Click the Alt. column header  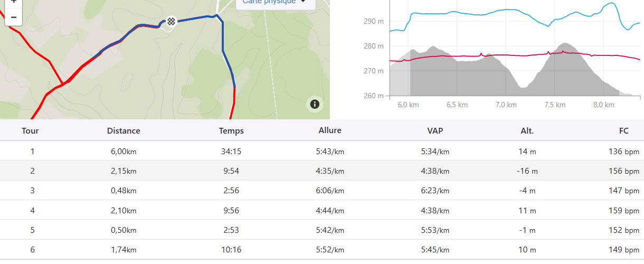527,131
